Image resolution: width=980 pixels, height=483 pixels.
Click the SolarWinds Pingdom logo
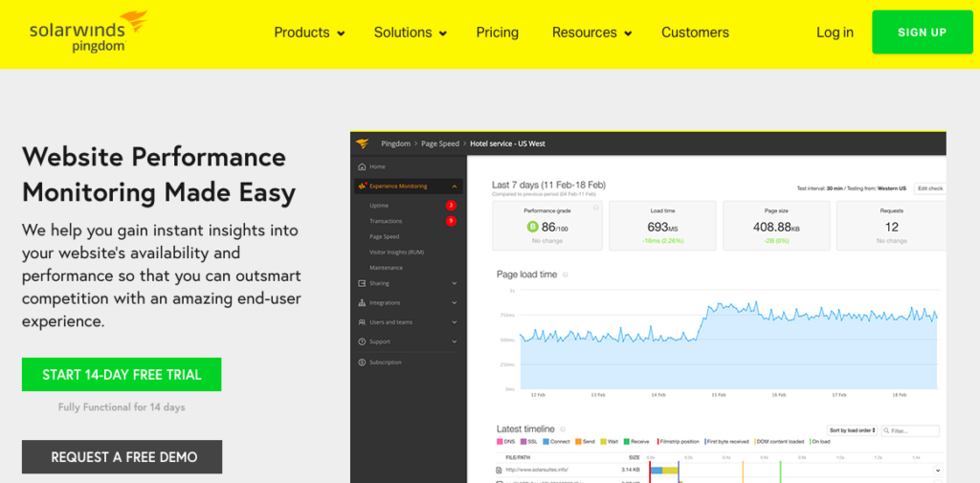point(88,32)
